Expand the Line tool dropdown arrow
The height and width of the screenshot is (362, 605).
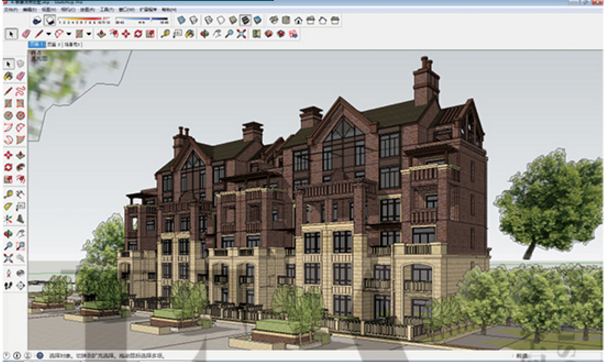pos(49,34)
